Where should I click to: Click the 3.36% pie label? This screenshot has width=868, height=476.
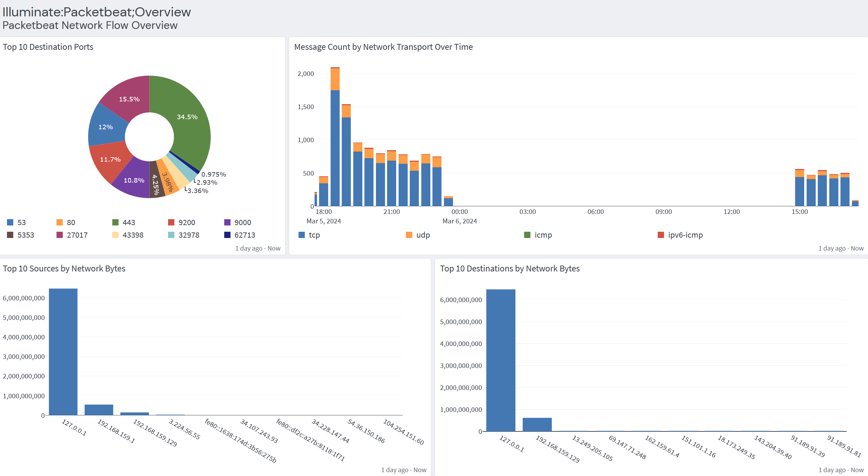pyautogui.click(x=198, y=191)
